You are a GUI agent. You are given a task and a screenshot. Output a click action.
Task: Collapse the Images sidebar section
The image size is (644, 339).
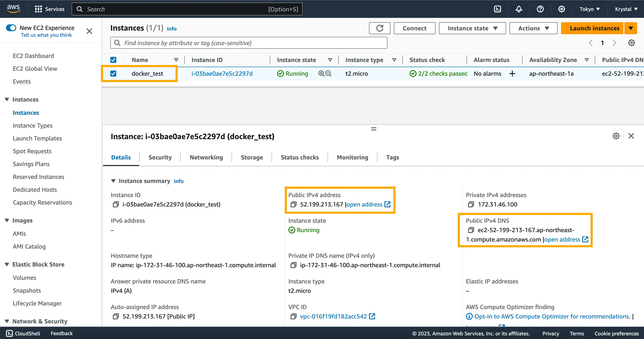tap(7, 220)
